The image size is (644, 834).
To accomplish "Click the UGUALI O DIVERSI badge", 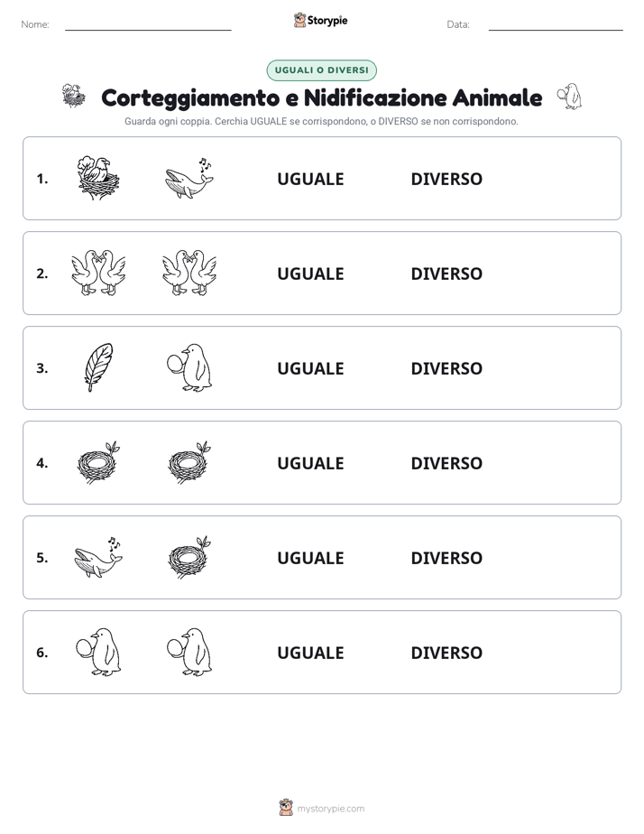I will [x=321, y=70].
